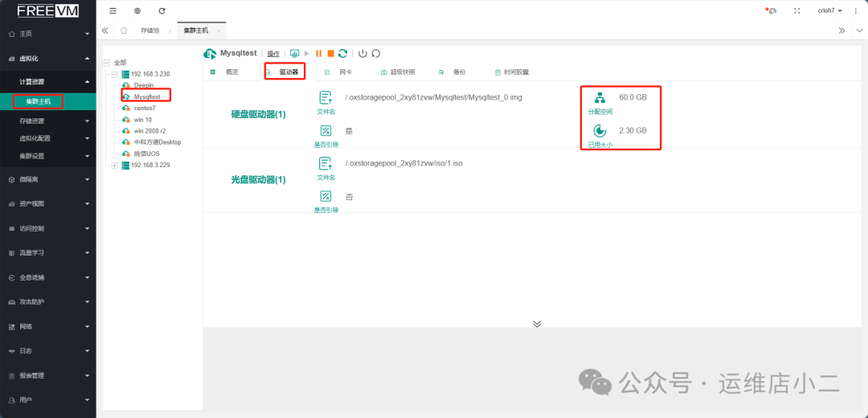
Task: Open the 操作 link next to Mysqltest
Action: 273,54
